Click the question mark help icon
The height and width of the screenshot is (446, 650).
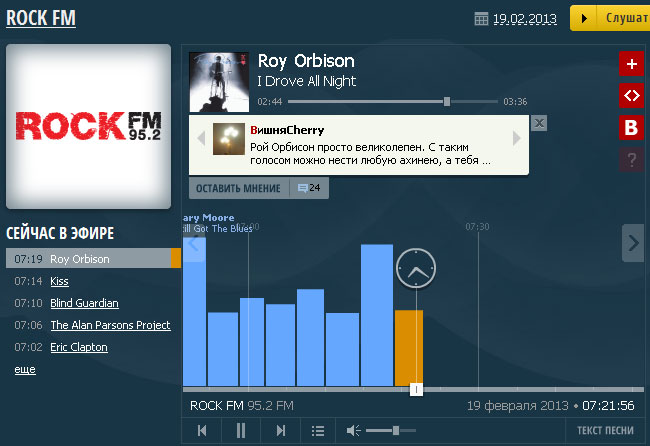(x=631, y=158)
